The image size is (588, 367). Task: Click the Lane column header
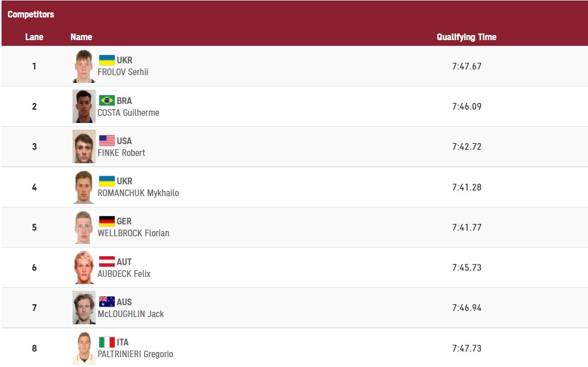34,37
